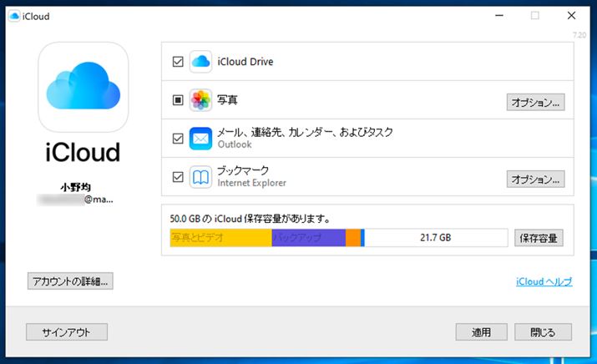
Task: Click the Photos flower icon
Action: tap(200, 99)
